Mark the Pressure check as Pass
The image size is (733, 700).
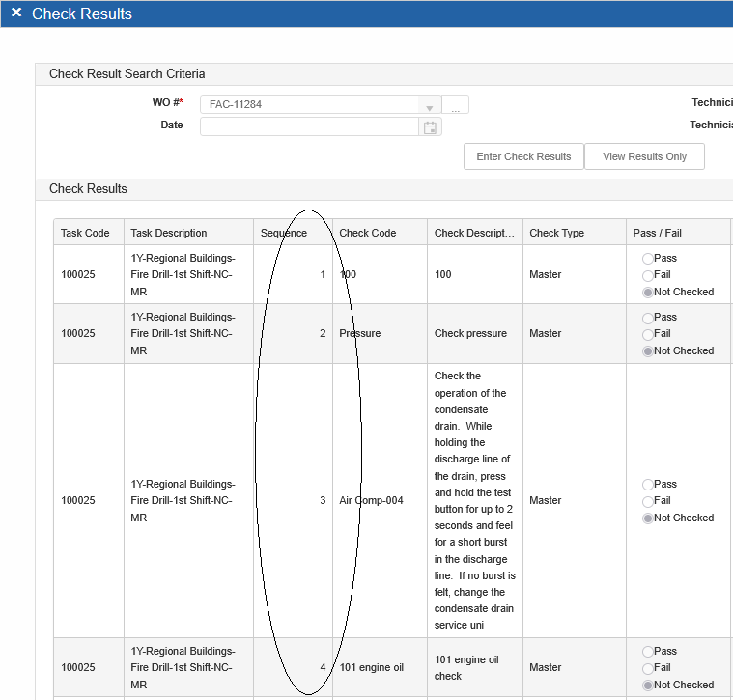(x=647, y=318)
